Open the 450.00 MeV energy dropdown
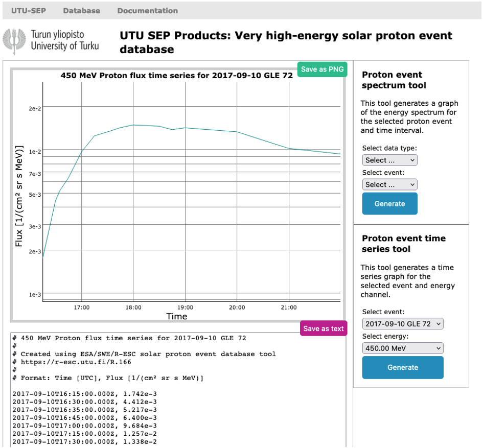Screen dimensions: 483x448 (x=403, y=348)
